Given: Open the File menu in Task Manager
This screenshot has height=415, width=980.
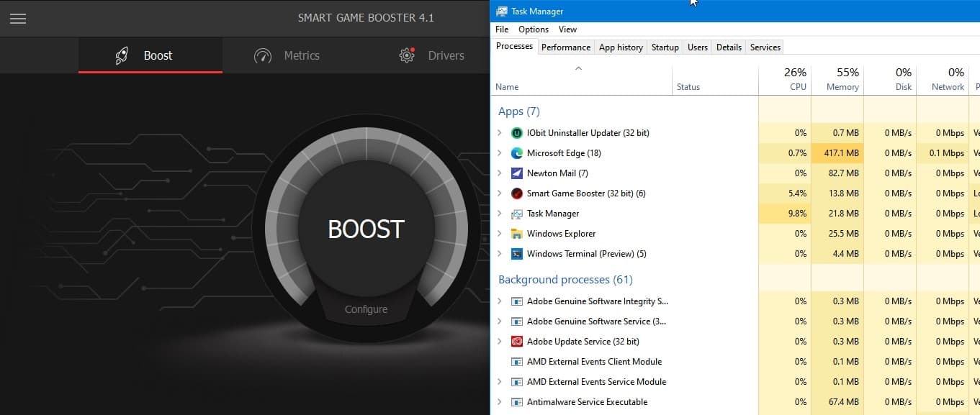Looking at the screenshot, I should click(502, 29).
